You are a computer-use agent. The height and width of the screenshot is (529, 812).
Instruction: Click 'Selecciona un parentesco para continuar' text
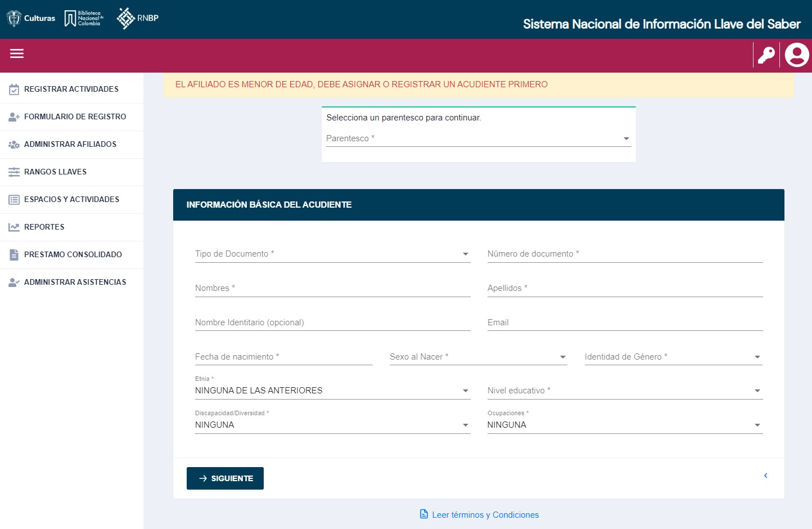click(404, 118)
